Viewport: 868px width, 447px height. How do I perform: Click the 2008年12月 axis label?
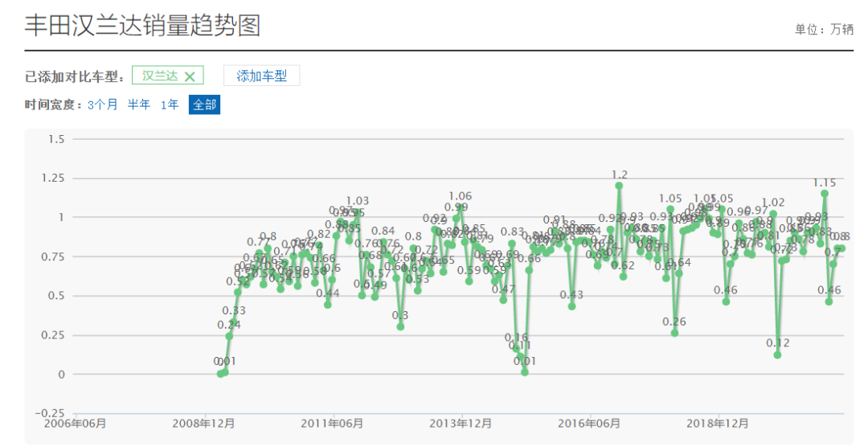(x=203, y=424)
